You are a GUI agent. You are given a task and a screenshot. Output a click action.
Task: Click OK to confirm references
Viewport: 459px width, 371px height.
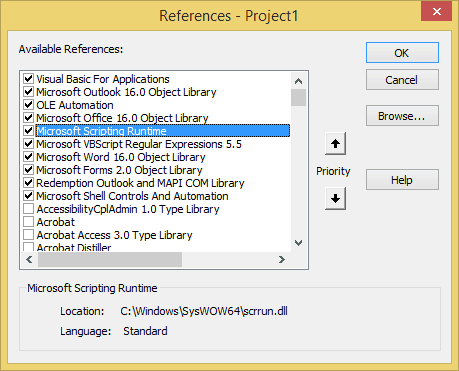click(x=402, y=53)
